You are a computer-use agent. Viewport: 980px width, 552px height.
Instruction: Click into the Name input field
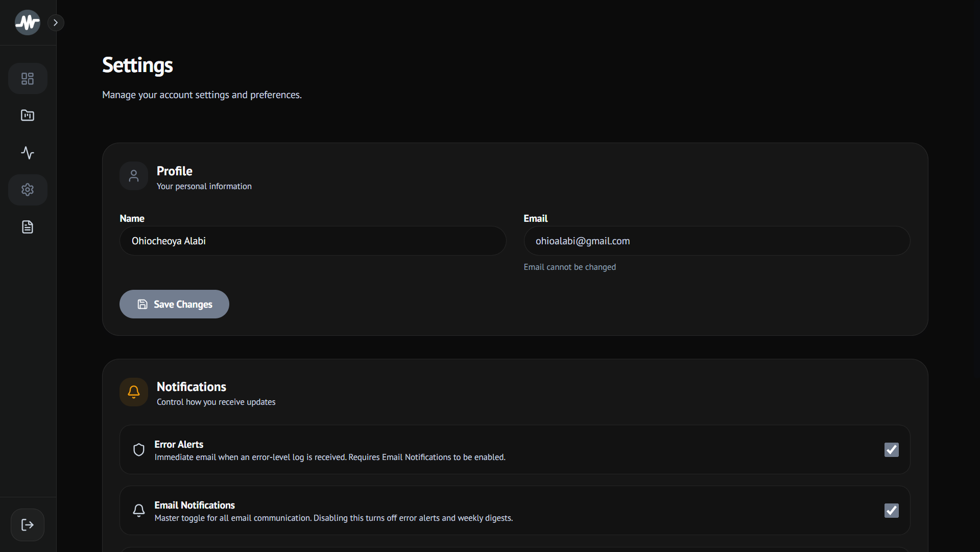click(x=313, y=241)
